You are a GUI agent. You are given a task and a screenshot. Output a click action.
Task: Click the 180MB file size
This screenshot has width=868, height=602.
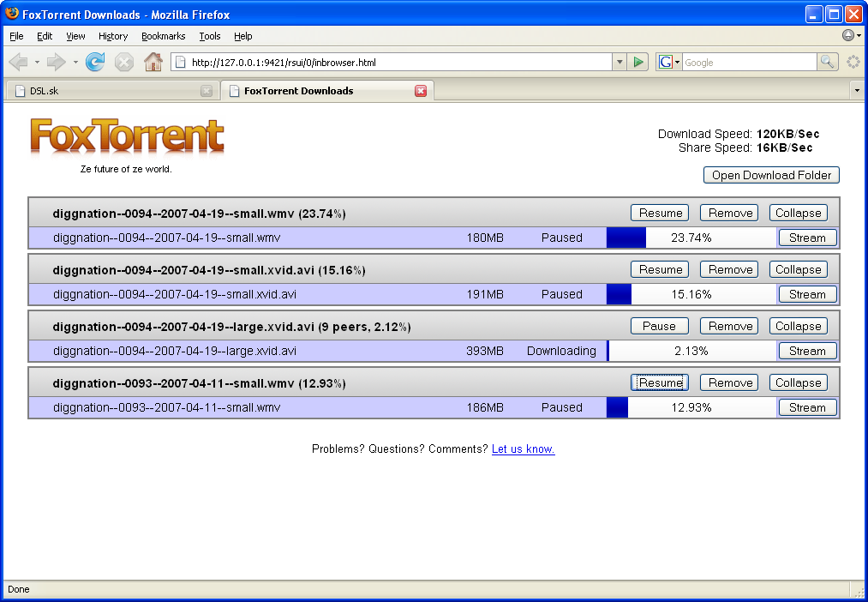(485, 238)
